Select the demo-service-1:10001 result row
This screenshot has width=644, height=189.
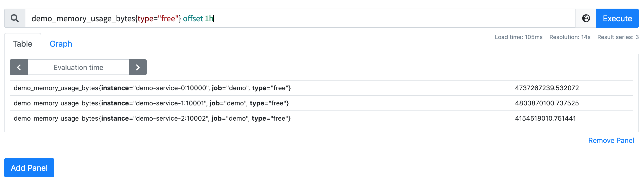[321, 103]
